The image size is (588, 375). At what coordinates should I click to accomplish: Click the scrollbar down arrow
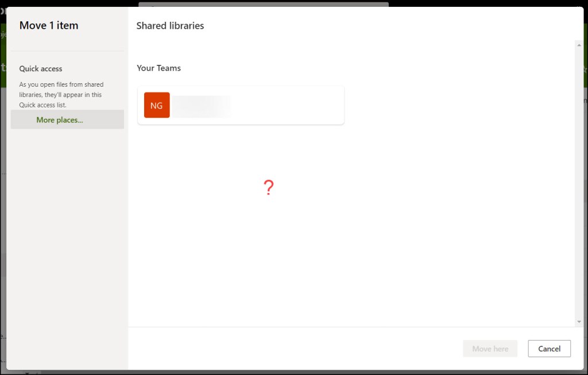(x=579, y=322)
